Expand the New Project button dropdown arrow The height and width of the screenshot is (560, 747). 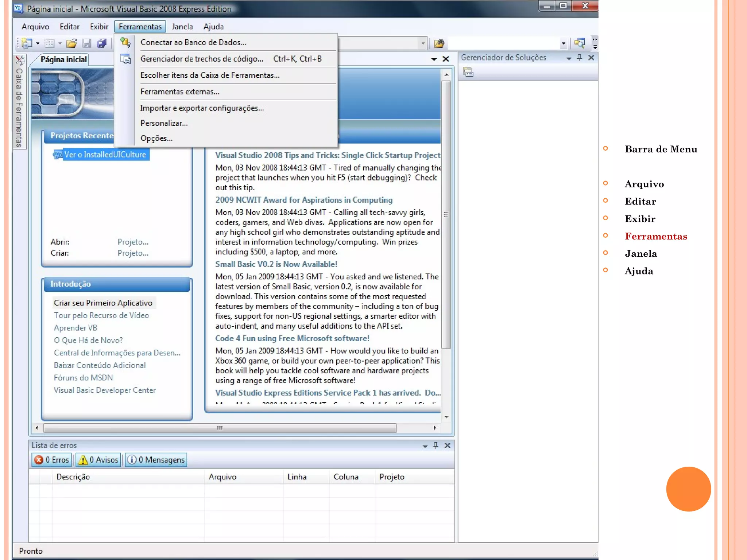tap(38, 43)
